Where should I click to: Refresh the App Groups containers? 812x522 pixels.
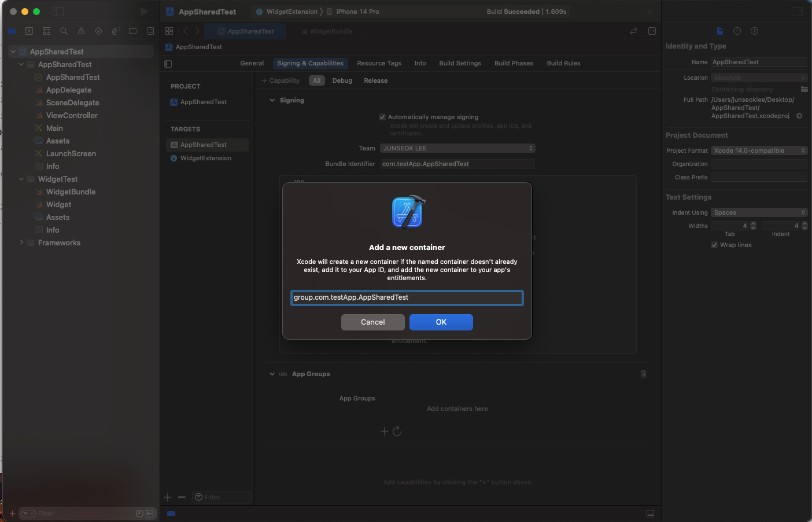click(x=397, y=431)
